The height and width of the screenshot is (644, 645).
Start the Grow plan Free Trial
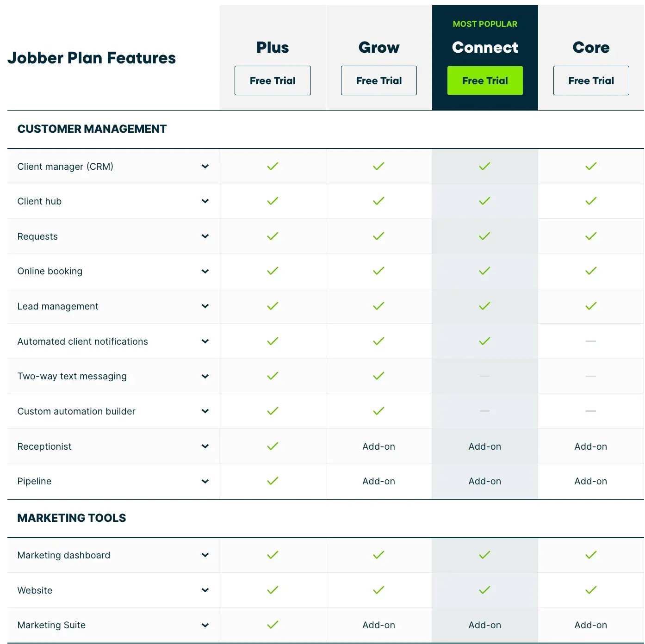[x=379, y=80]
